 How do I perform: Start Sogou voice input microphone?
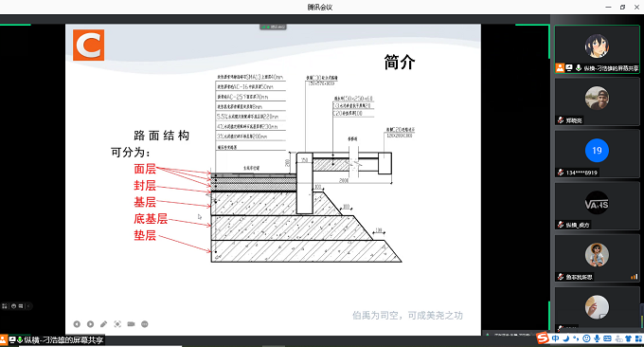(597, 338)
